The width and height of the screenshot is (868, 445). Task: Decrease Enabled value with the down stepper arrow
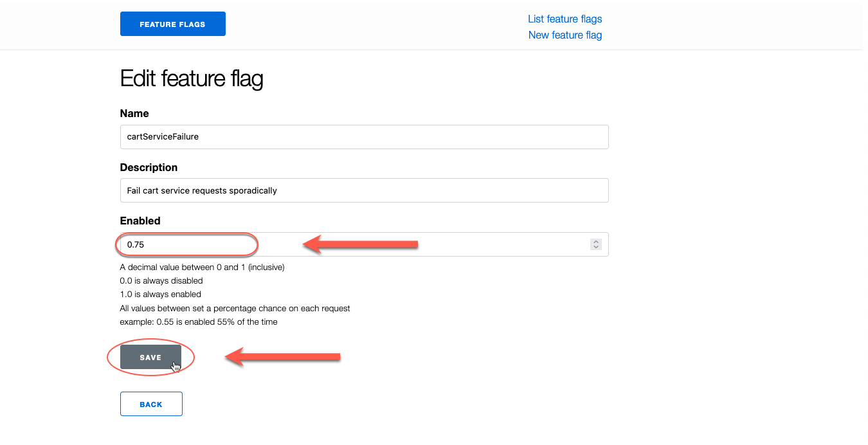[x=596, y=248]
